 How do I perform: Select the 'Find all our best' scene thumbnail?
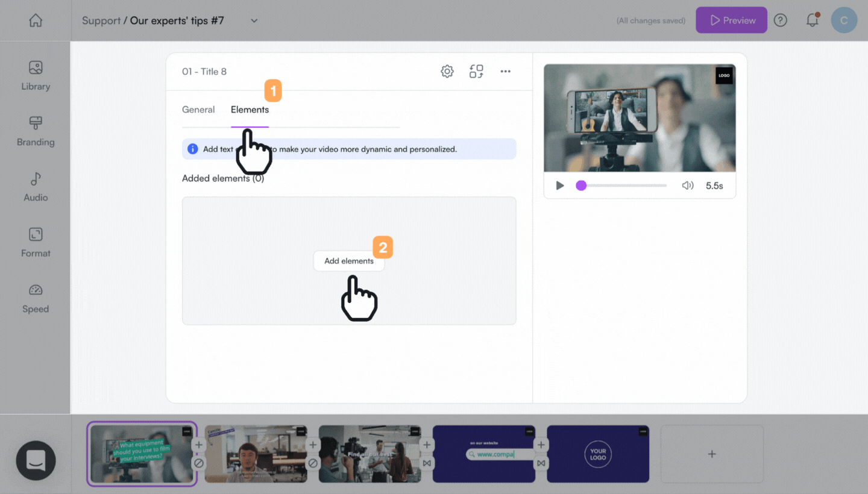[370, 454]
